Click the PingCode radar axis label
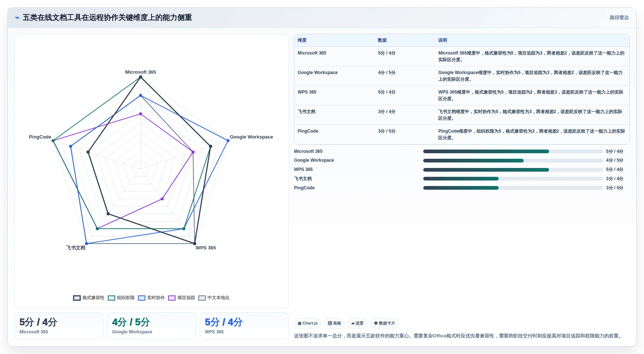Screen dimensions: 644x354 [40, 137]
